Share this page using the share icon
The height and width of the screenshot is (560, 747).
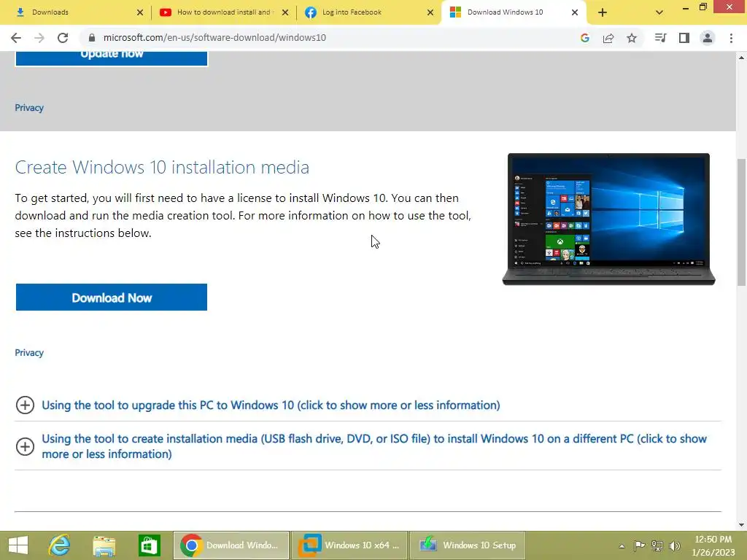tap(608, 38)
